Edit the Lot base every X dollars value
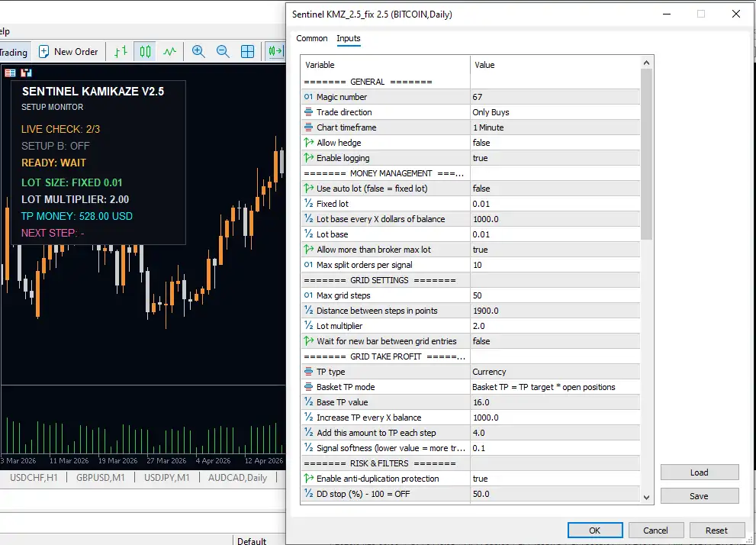 tap(555, 219)
